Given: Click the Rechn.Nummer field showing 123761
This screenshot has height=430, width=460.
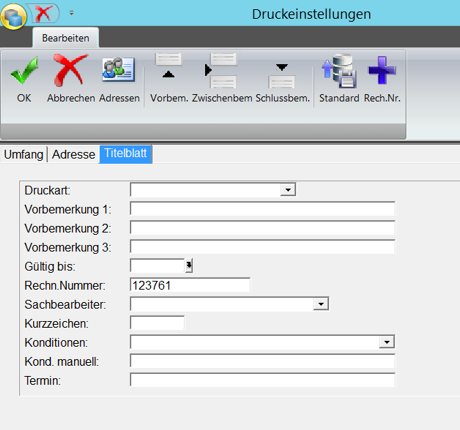Looking at the screenshot, I should tap(190, 285).
